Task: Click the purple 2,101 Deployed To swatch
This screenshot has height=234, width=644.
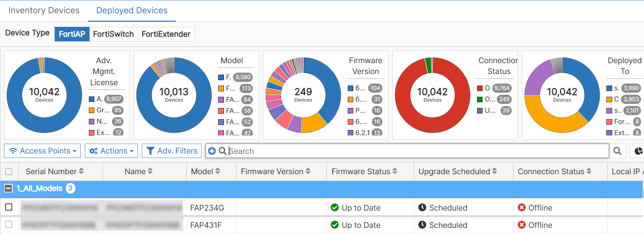Action: pos(609,111)
